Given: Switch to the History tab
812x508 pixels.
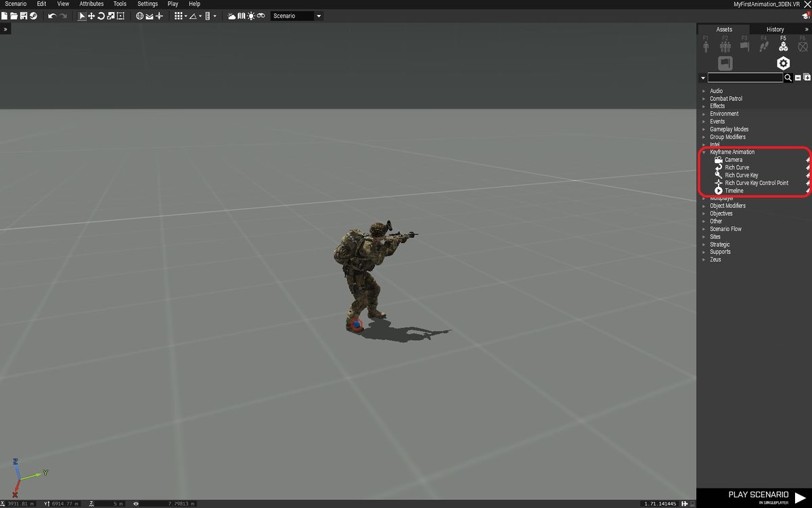Looking at the screenshot, I should (775, 29).
